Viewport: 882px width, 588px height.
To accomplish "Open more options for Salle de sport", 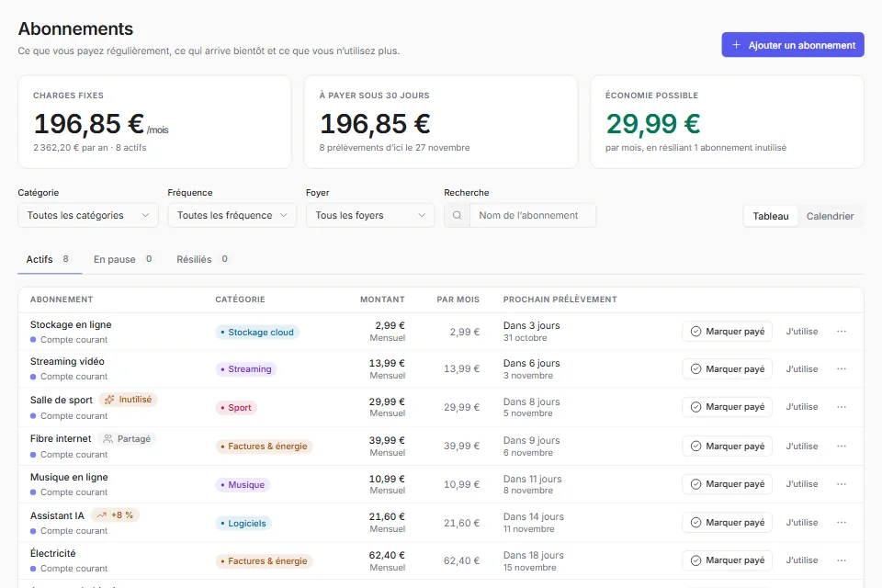I will tap(842, 407).
